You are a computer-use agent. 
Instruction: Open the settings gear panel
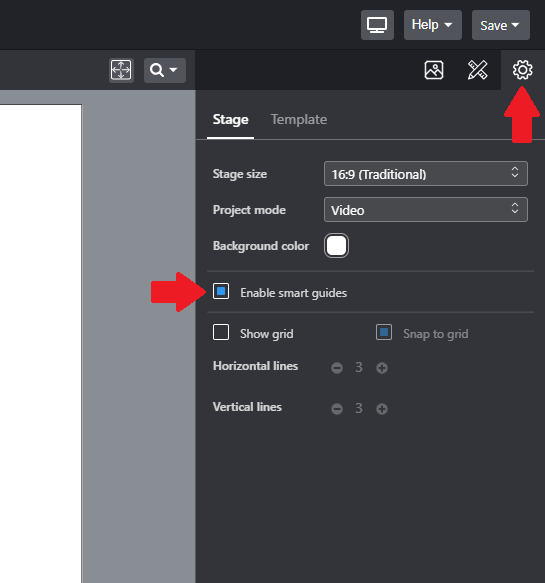coord(522,70)
